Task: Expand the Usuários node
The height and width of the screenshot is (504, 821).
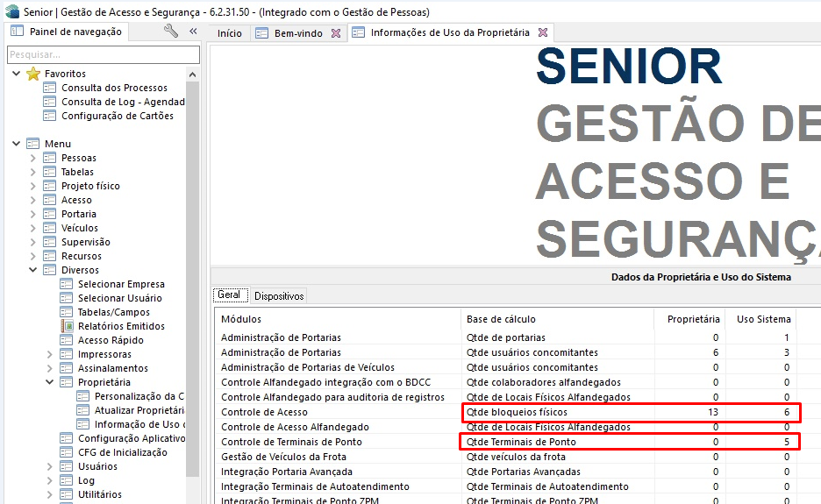Action: point(50,466)
